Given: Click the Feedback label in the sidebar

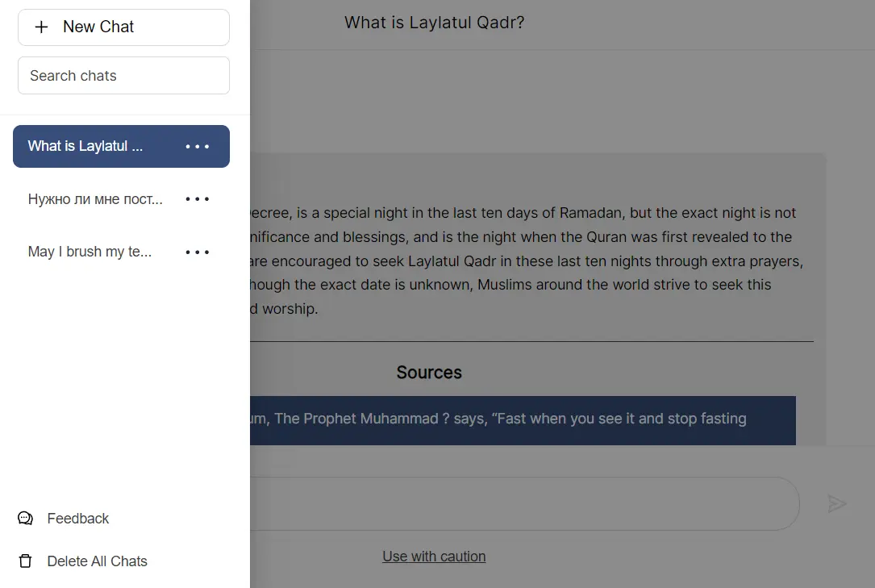Looking at the screenshot, I should pos(77,518).
